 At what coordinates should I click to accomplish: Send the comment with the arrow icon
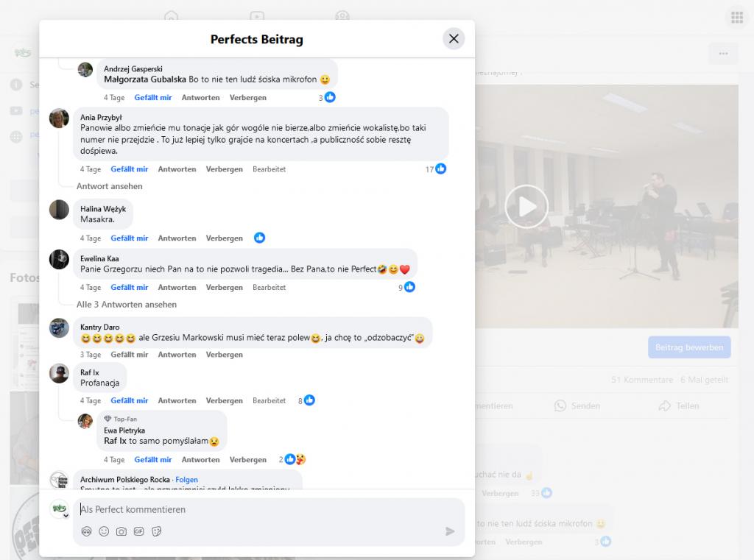click(450, 531)
